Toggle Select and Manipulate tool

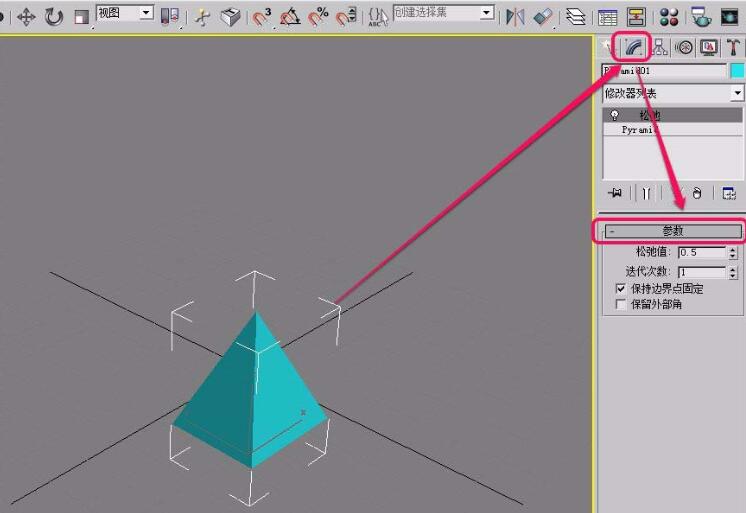tap(203, 18)
